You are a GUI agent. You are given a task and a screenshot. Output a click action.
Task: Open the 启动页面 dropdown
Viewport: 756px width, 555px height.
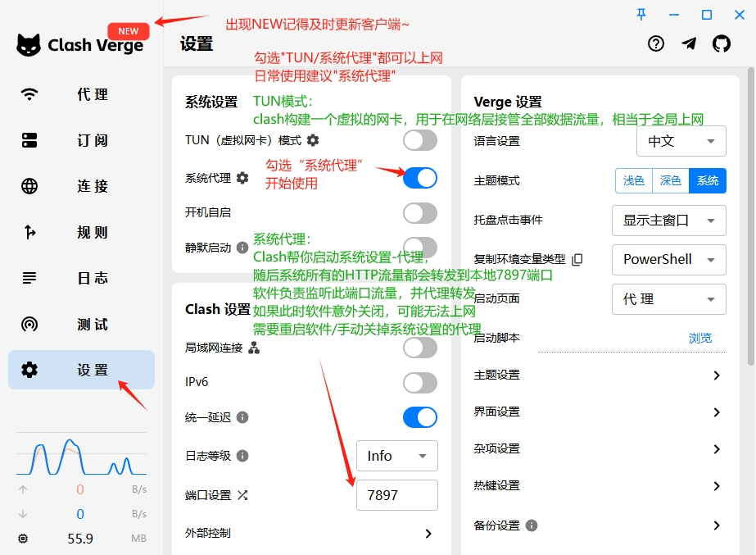click(669, 299)
